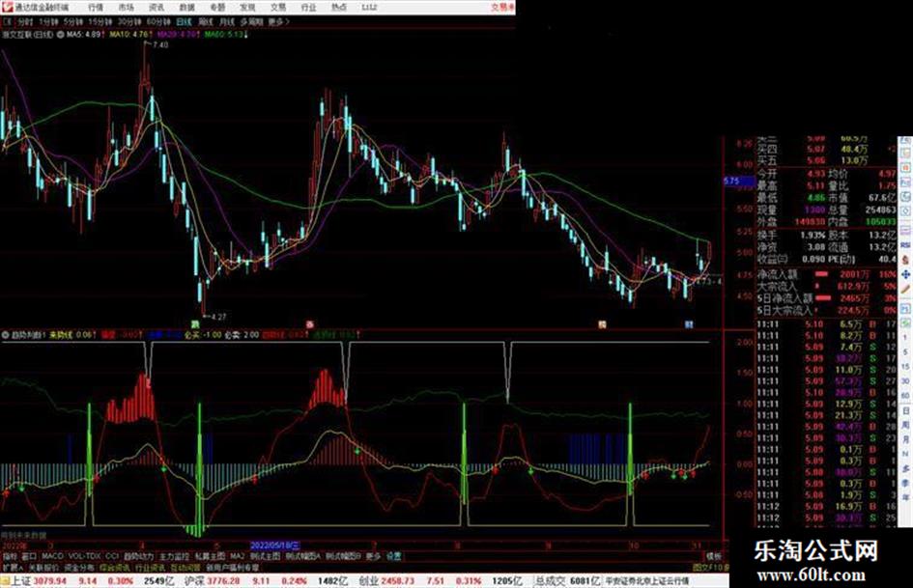
Task: Switch chart to 分时 period
Action: click(x=24, y=22)
